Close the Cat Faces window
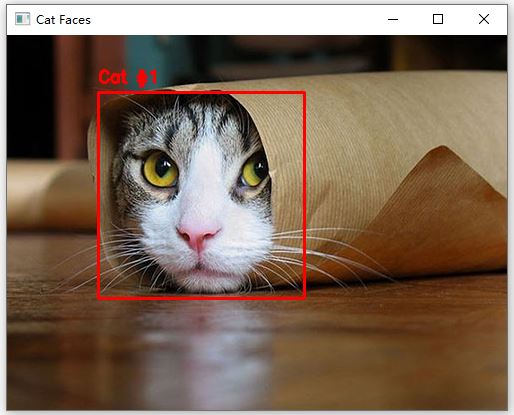 click(484, 19)
